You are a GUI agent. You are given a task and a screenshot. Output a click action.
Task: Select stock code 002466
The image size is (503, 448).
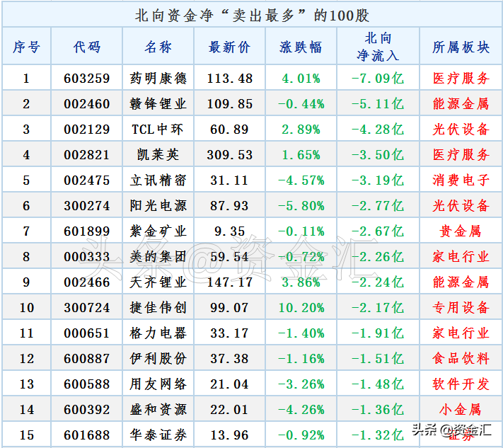coord(87,282)
